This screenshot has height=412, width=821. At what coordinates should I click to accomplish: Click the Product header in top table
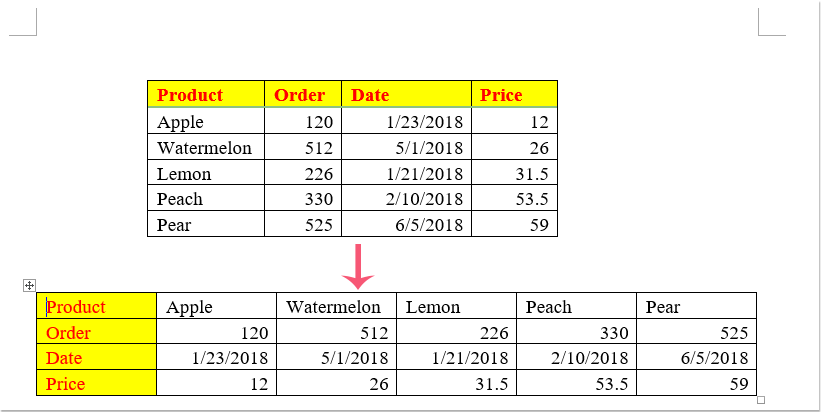pyautogui.click(x=190, y=95)
